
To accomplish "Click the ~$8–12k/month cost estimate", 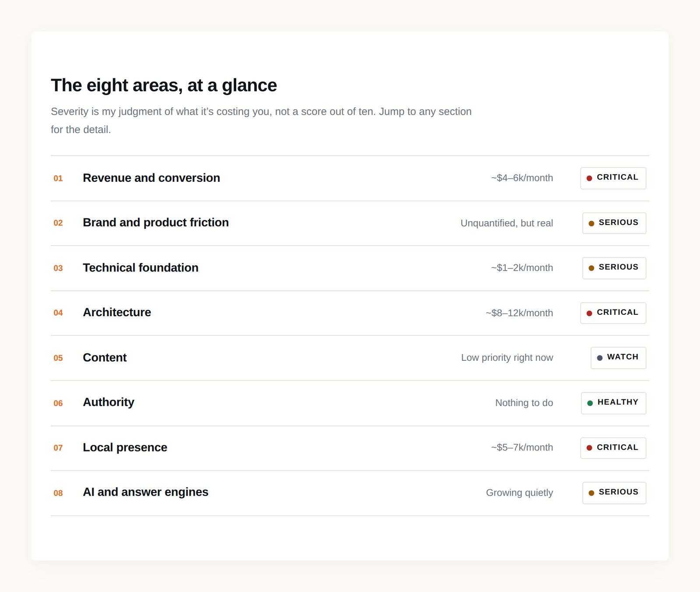I will pos(519,313).
